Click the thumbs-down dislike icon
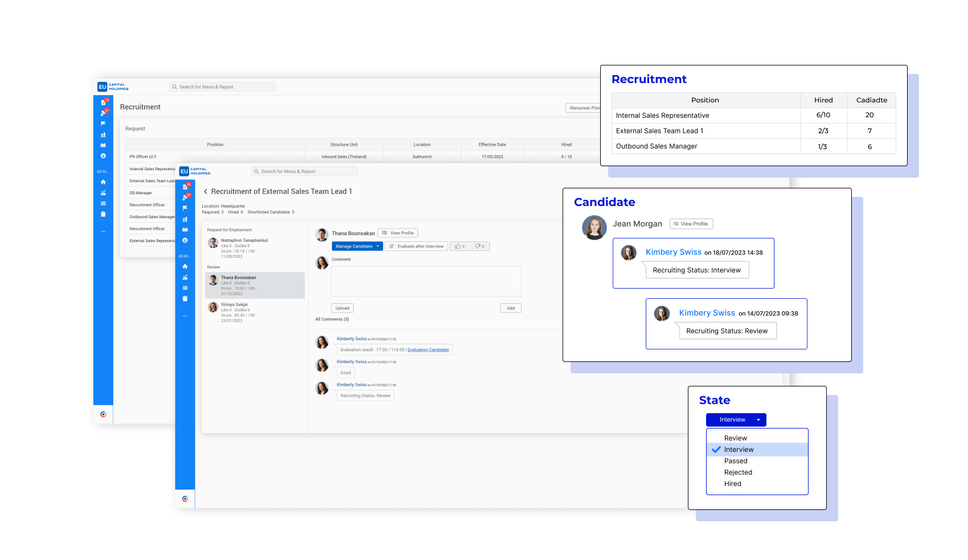The width and height of the screenshot is (968, 560). (x=479, y=246)
